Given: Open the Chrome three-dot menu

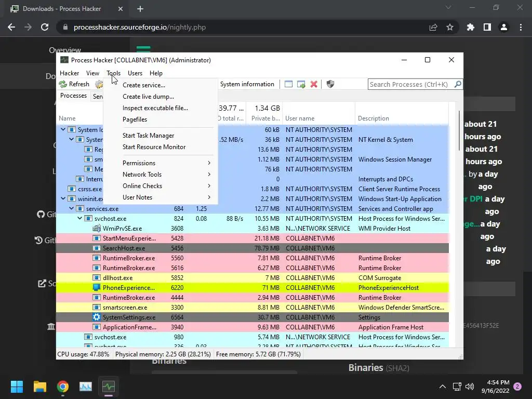Looking at the screenshot, I should (x=521, y=27).
